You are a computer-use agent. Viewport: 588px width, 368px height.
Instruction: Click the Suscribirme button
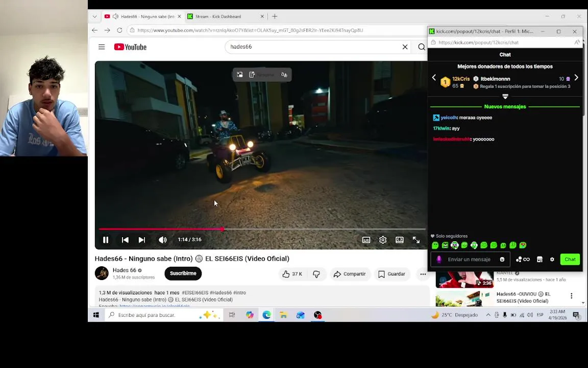183,273
